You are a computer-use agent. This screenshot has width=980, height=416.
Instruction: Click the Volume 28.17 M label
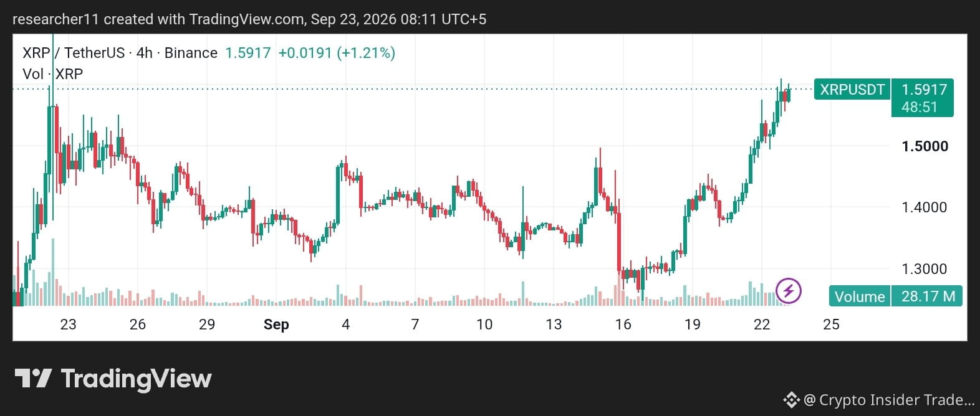tap(896, 296)
